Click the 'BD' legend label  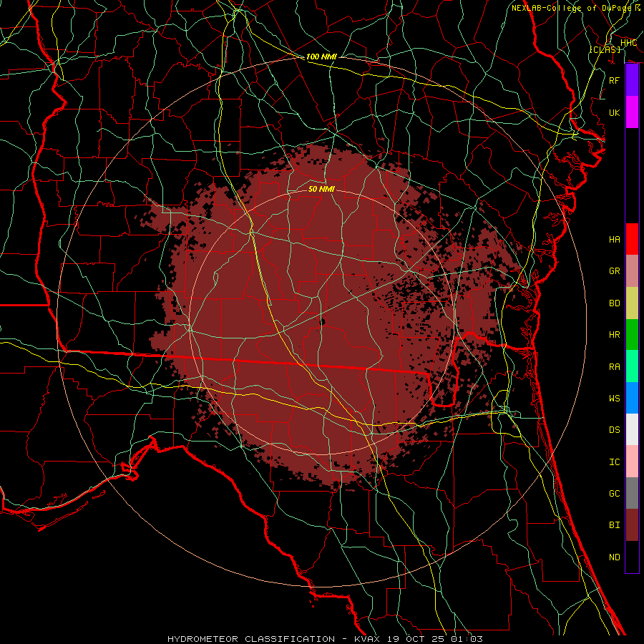pyautogui.click(x=615, y=303)
